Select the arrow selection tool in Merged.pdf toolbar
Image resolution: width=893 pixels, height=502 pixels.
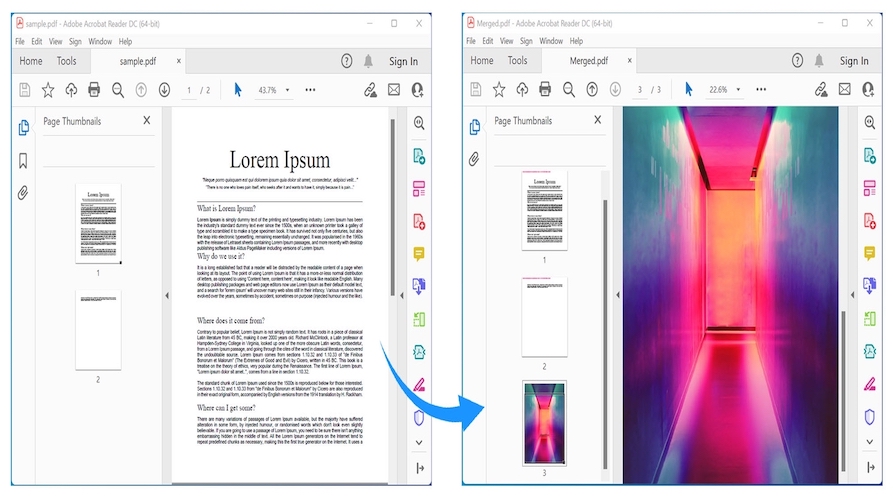coord(688,90)
